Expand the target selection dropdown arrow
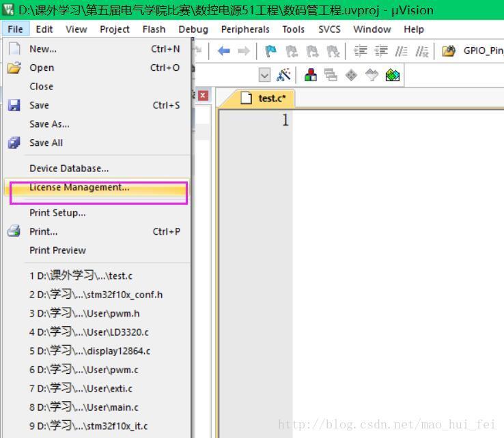 pyautogui.click(x=264, y=75)
